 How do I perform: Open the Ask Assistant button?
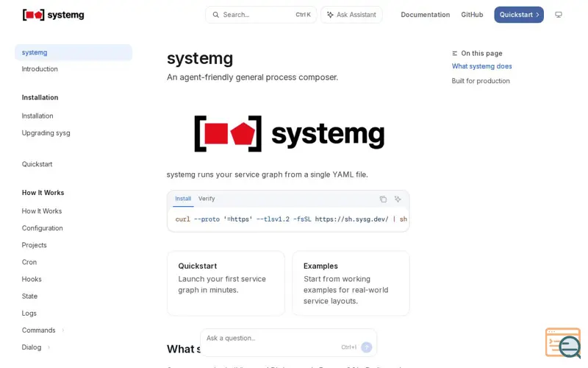(x=351, y=15)
